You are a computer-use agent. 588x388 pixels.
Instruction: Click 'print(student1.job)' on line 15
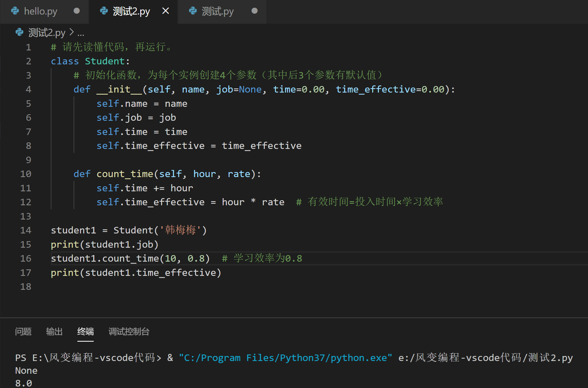(x=105, y=244)
